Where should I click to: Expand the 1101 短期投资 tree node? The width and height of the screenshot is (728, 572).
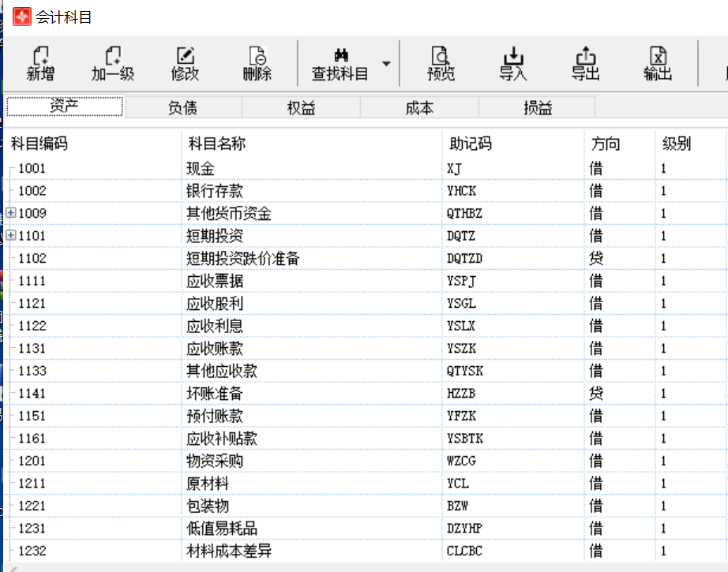point(11,235)
